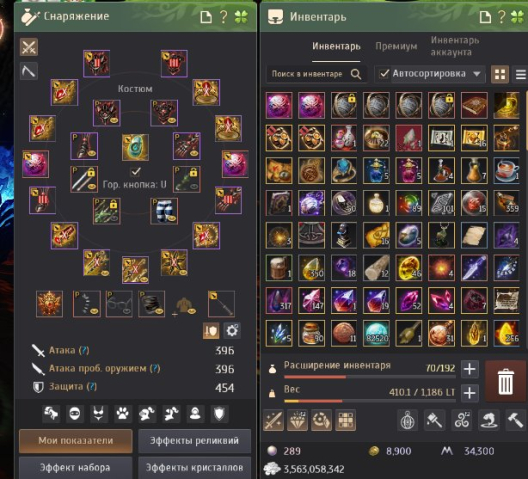Open the equipment gear settings icon

[232, 331]
